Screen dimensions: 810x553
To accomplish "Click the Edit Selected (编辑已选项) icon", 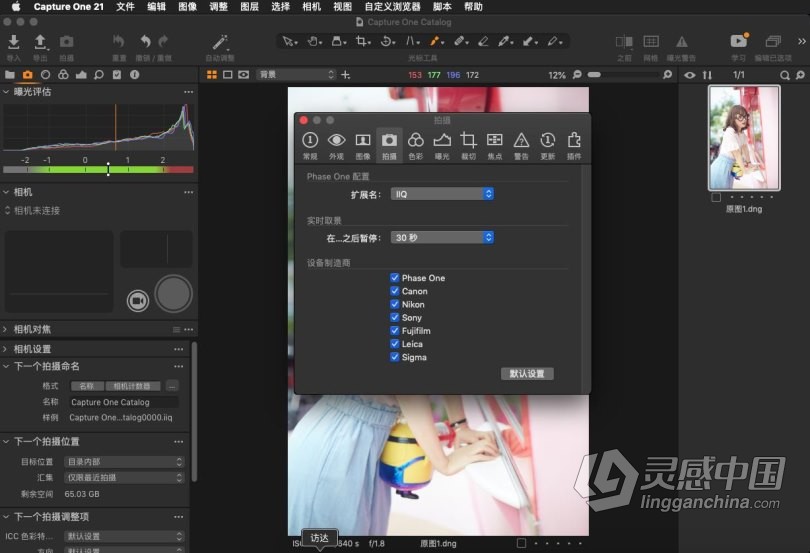I will (773, 41).
